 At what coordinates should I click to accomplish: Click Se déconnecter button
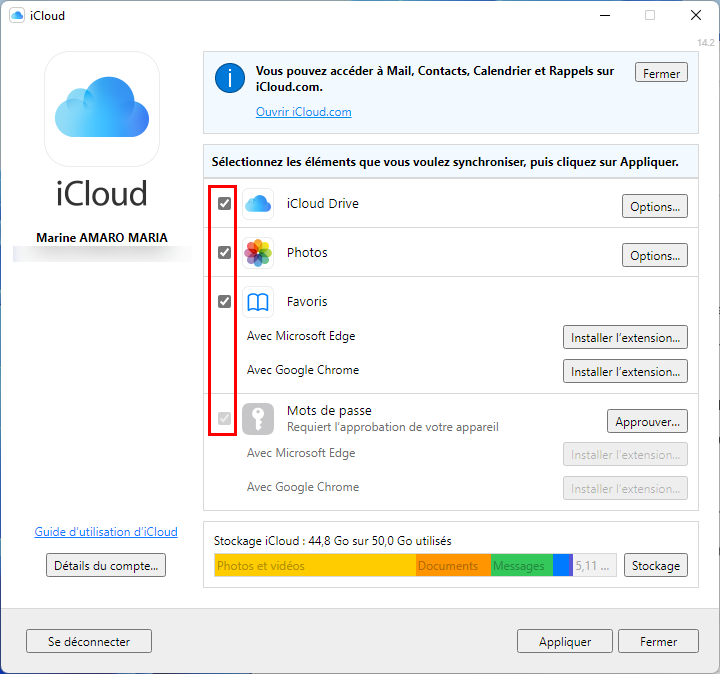[x=89, y=641]
